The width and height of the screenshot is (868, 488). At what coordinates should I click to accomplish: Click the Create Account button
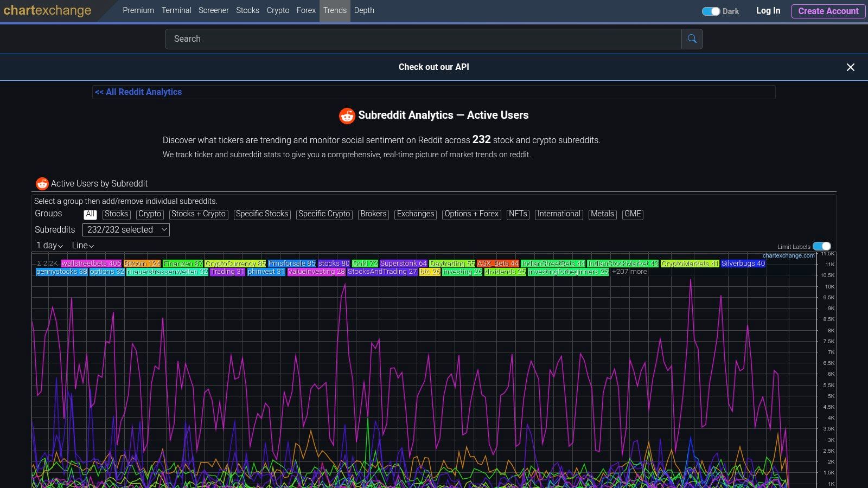click(x=828, y=11)
